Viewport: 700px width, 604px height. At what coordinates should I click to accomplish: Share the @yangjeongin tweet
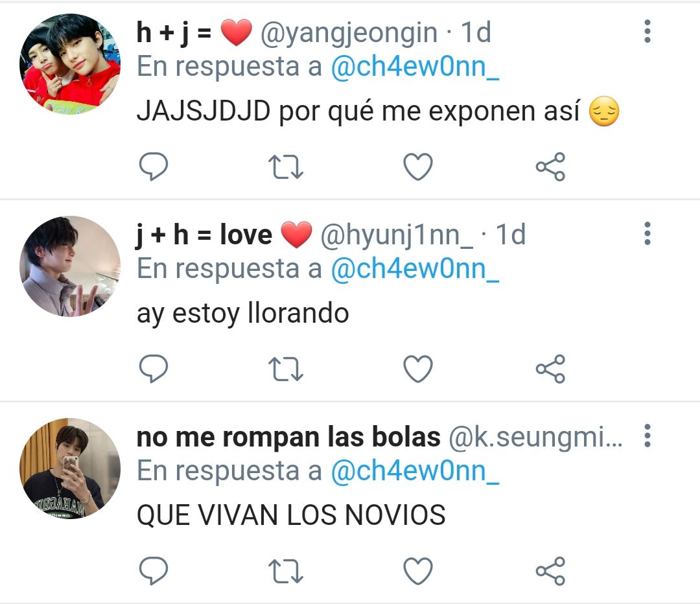[x=550, y=167]
